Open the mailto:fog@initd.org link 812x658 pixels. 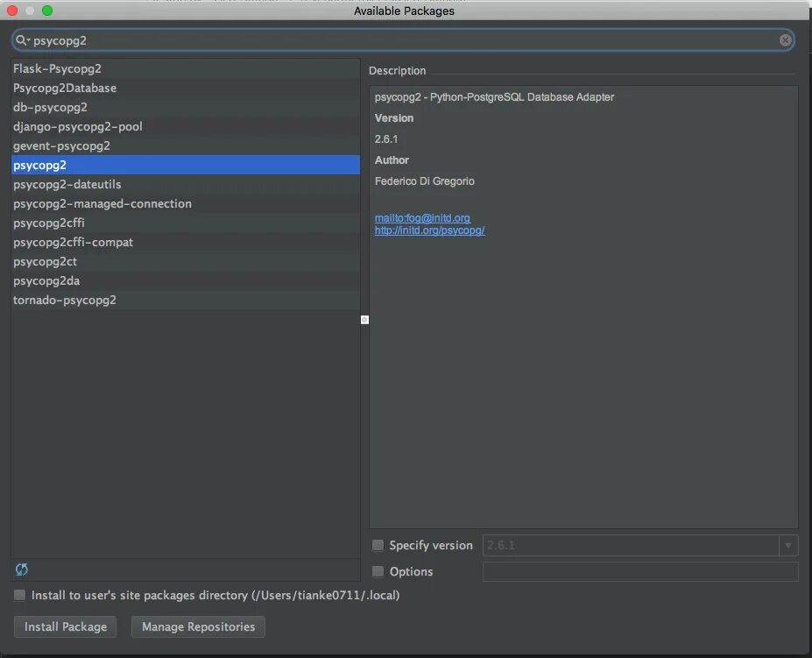point(422,218)
